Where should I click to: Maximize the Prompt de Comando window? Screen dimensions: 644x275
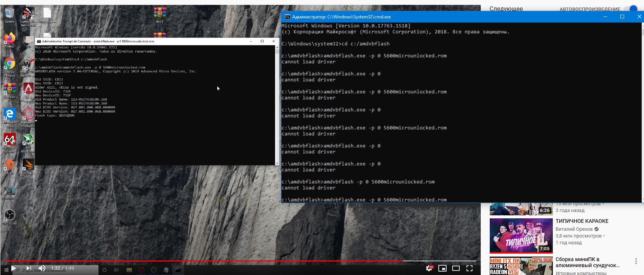pyautogui.click(x=262, y=41)
